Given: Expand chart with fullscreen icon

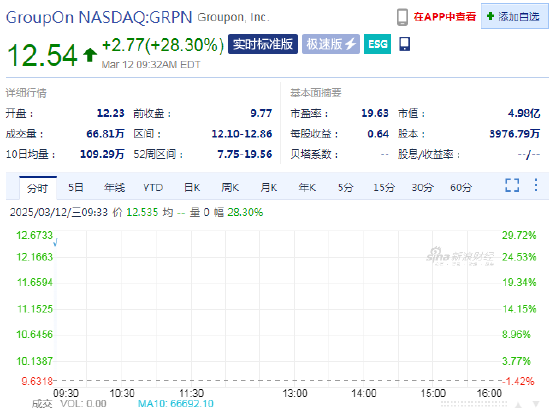Looking at the screenshot, I should pos(512,185).
